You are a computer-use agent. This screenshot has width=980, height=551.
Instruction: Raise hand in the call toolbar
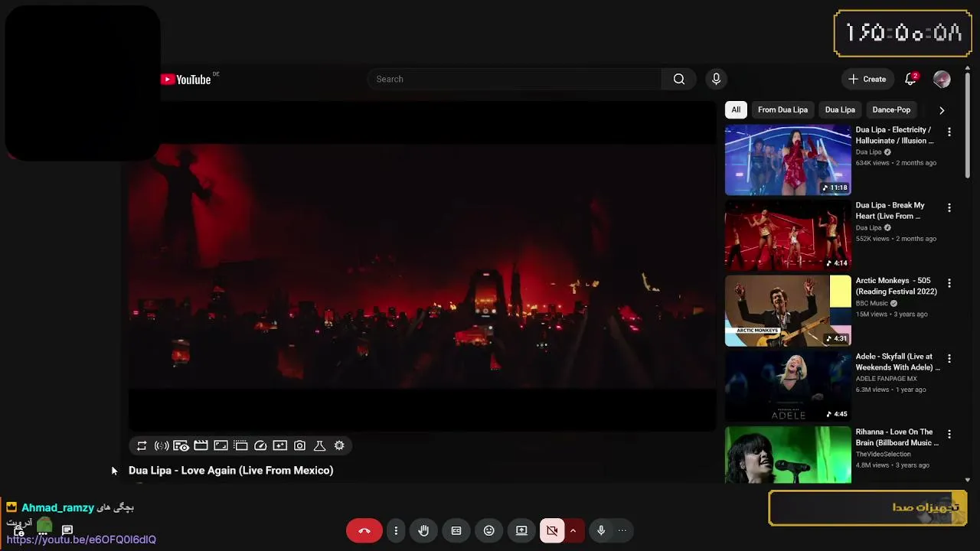coord(424,530)
